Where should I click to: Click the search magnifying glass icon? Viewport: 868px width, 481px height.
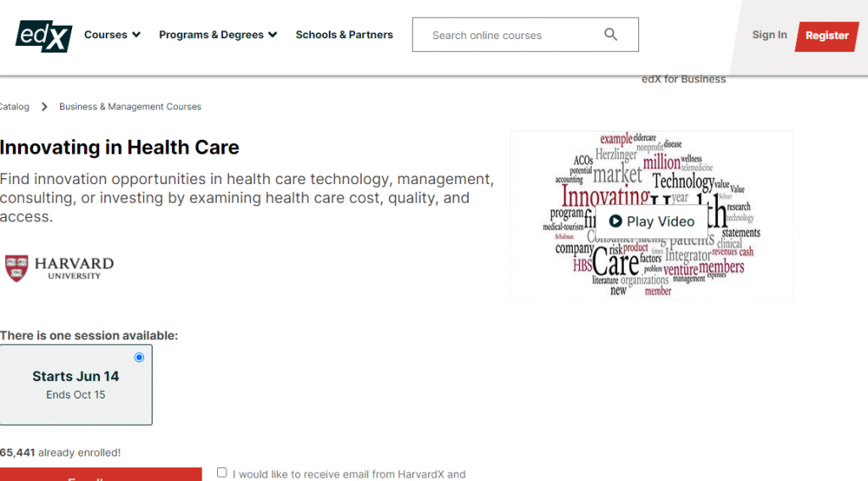[610, 35]
